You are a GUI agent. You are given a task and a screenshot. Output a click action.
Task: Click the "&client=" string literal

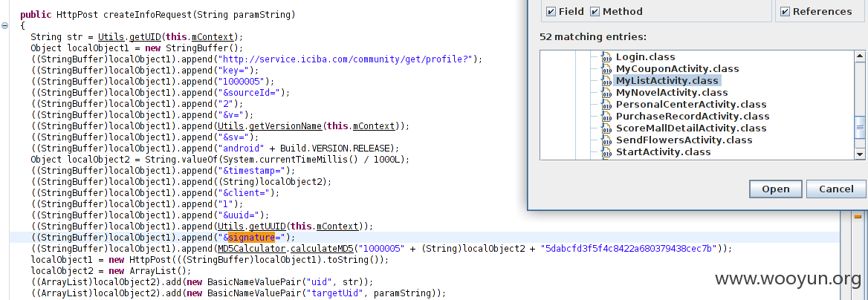[244, 193]
